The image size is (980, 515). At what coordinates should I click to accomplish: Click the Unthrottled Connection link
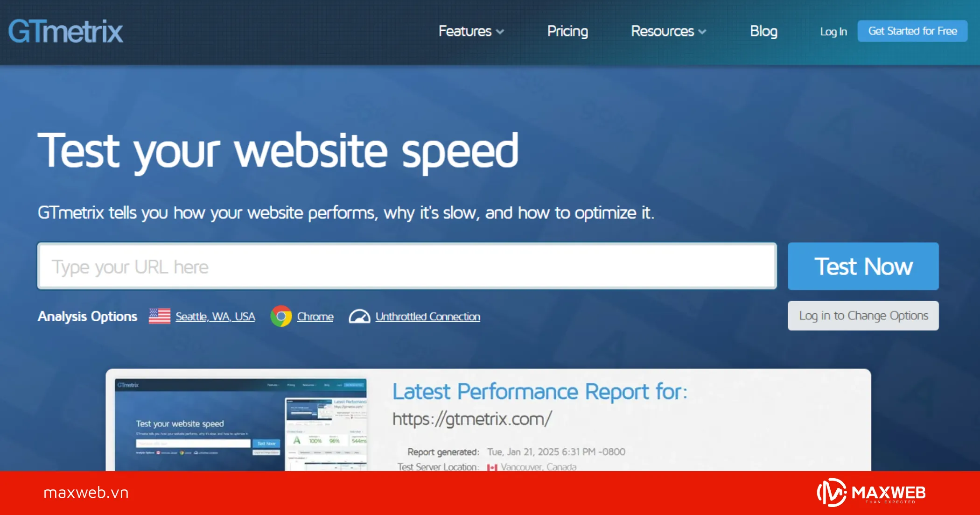[x=427, y=317]
